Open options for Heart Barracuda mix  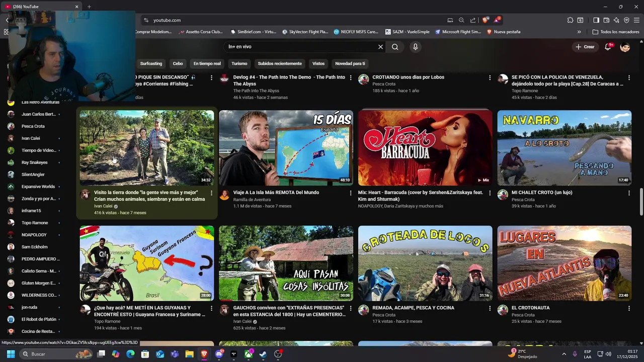tap(490, 193)
